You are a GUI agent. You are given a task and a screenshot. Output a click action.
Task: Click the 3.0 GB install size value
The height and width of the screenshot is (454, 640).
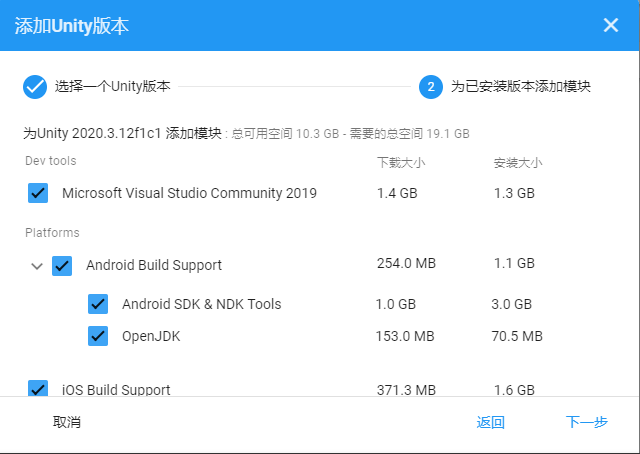(x=512, y=304)
